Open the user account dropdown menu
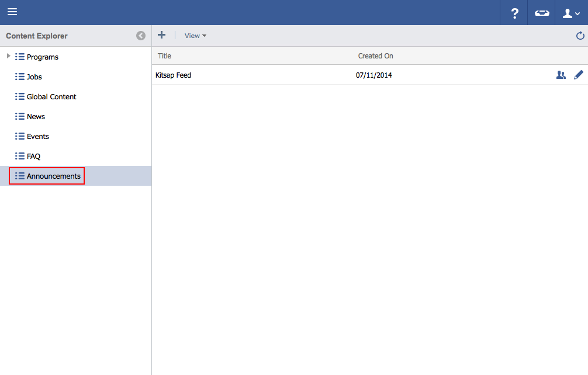The image size is (588, 375). pyautogui.click(x=571, y=13)
